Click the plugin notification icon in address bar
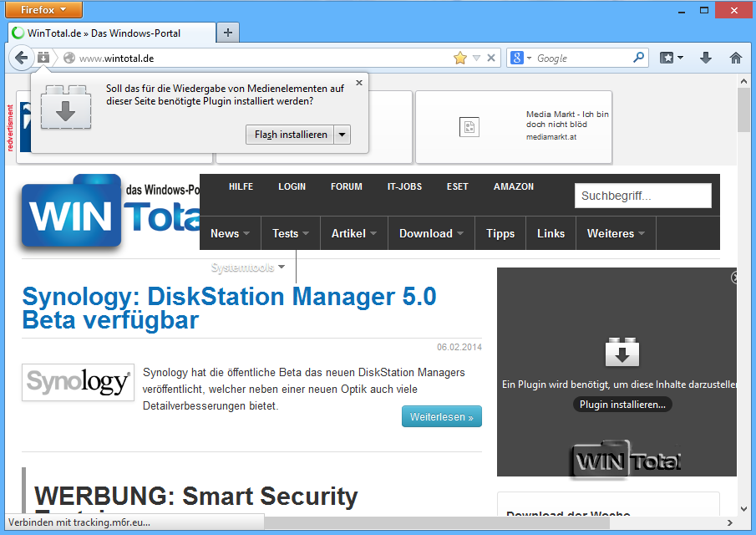Screen dimensions: 756x535 [43, 58]
